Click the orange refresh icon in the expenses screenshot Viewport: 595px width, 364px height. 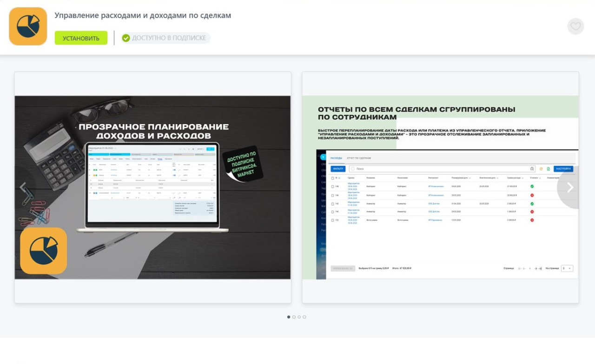tap(541, 169)
